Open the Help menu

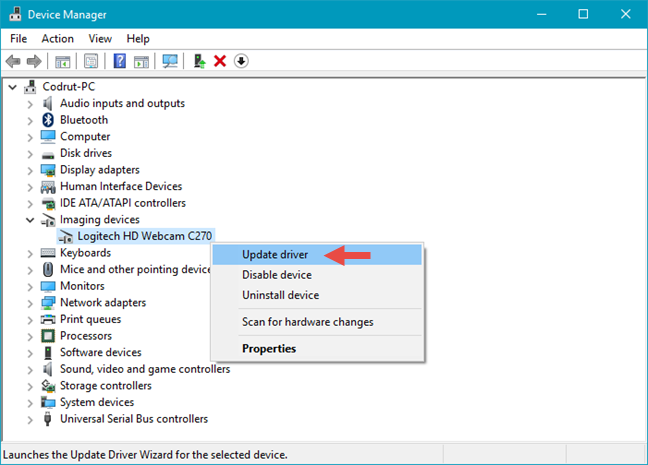pyautogui.click(x=138, y=39)
